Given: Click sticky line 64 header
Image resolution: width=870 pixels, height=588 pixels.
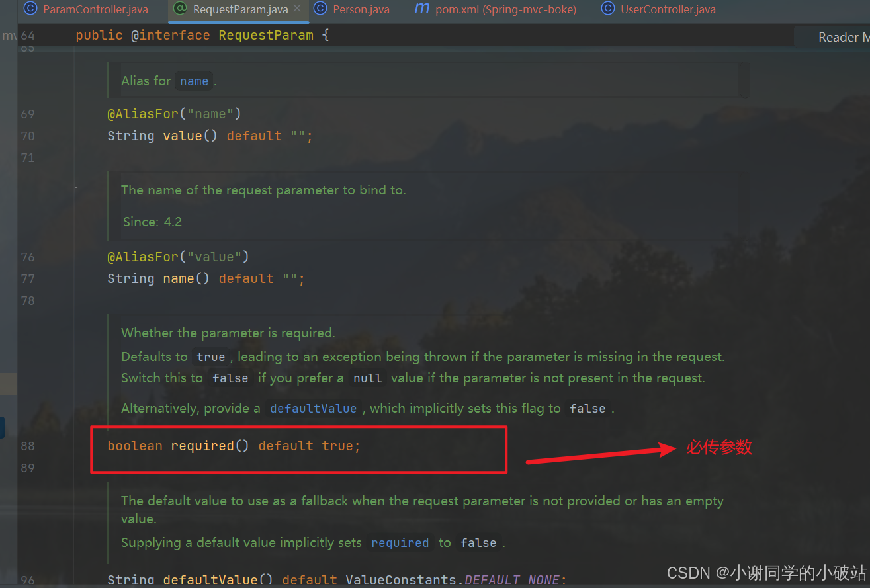Looking at the screenshot, I should click(x=406, y=35).
